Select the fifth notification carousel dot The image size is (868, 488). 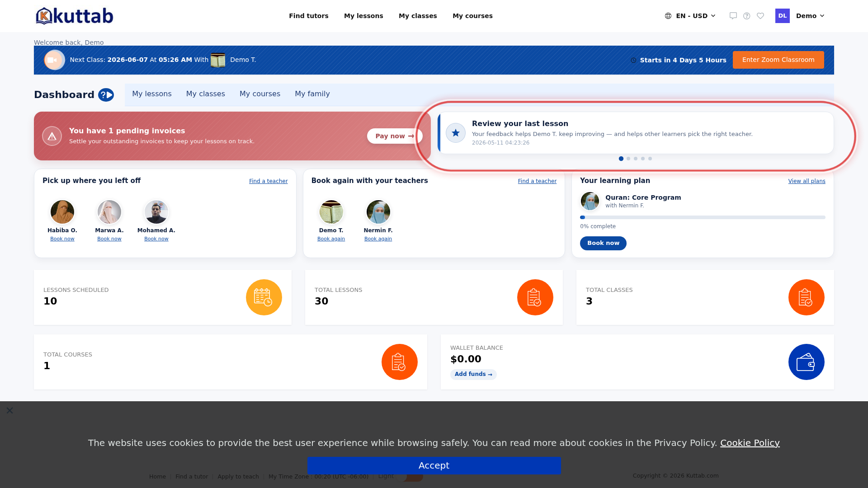click(x=650, y=159)
